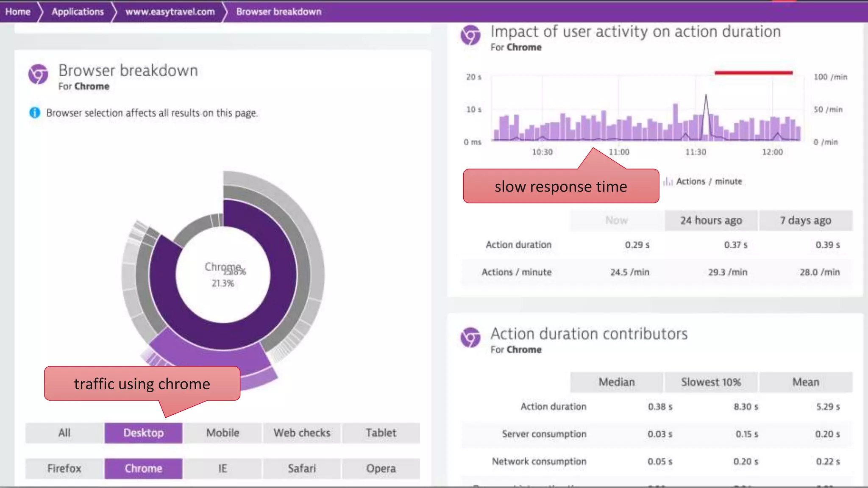Switch browser filter to Firefox
The height and width of the screenshot is (488, 868).
click(x=64, y=469)
